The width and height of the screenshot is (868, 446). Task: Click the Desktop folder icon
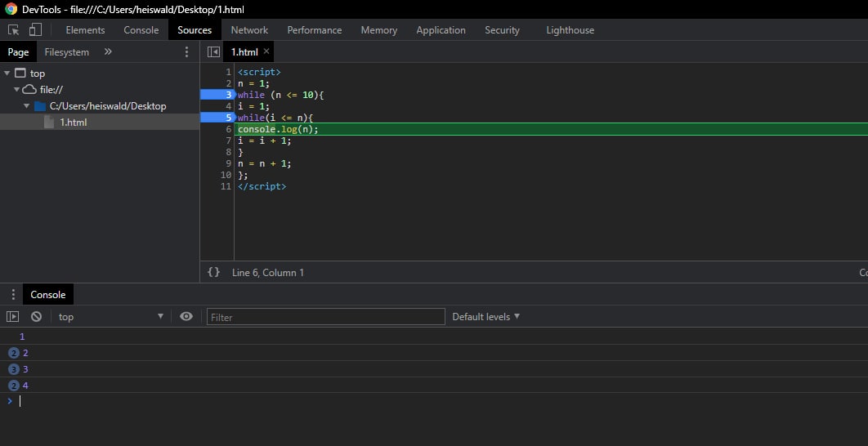tap(40, 105)
